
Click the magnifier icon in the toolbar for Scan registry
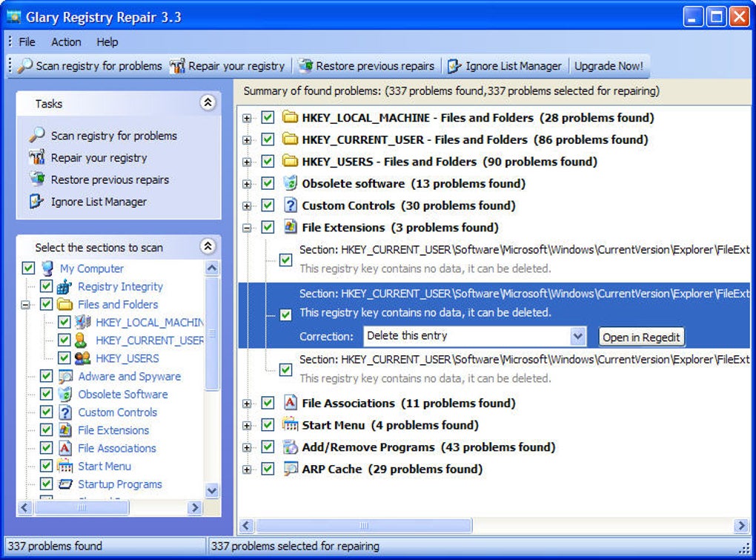point(24,65)
